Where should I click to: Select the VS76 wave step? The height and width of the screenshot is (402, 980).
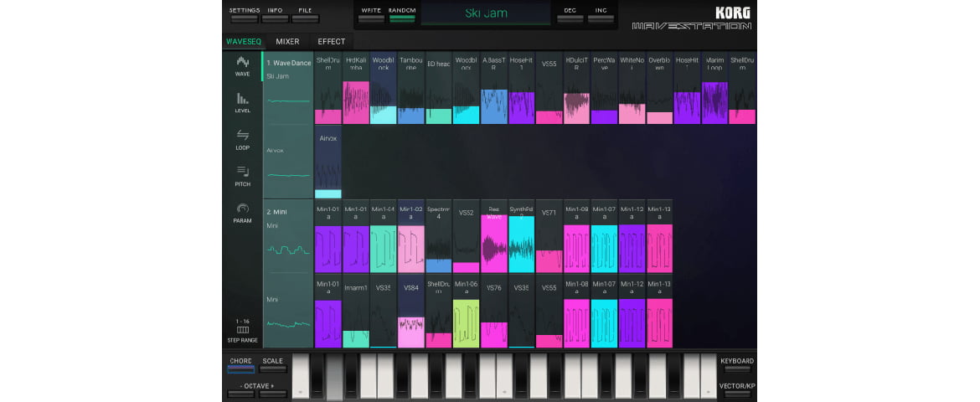(493, 311)
